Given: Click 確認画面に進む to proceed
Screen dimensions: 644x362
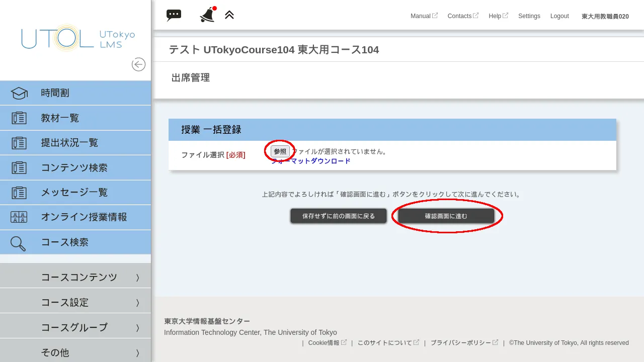Looking at the screenshot, I should point(446,216).
